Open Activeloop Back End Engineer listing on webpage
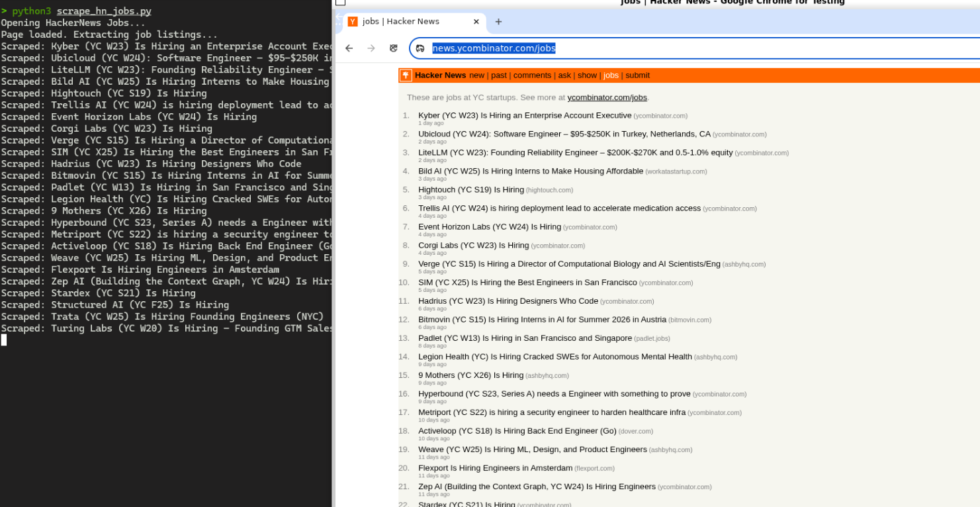980x507 pixels. [x=517, y=431]
